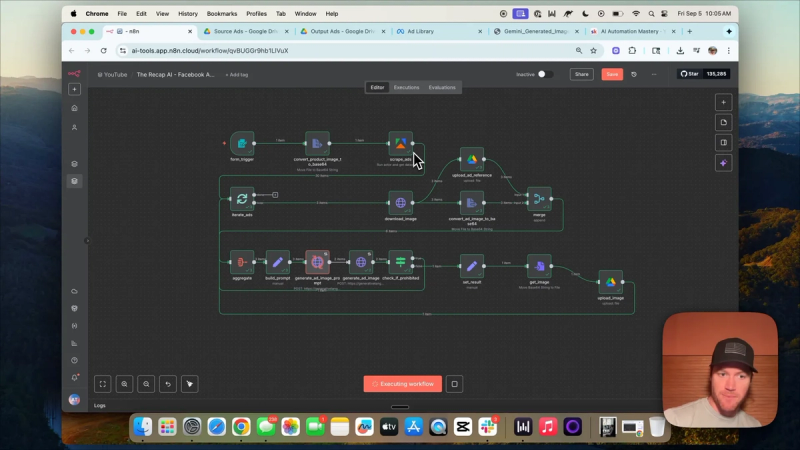Open the Personal user icon in sidebar
Viewport: 800px width, 450px height.
click(x=74, y=128)
